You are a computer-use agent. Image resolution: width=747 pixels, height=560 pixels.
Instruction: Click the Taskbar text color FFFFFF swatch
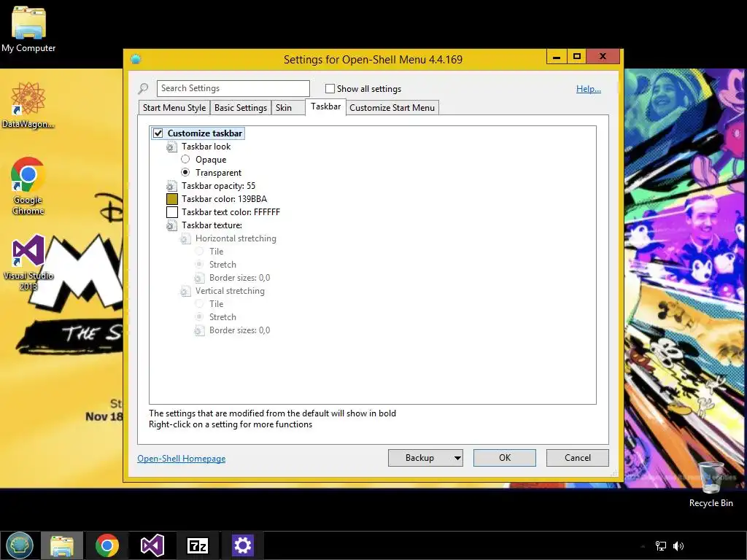click(172, 212)
